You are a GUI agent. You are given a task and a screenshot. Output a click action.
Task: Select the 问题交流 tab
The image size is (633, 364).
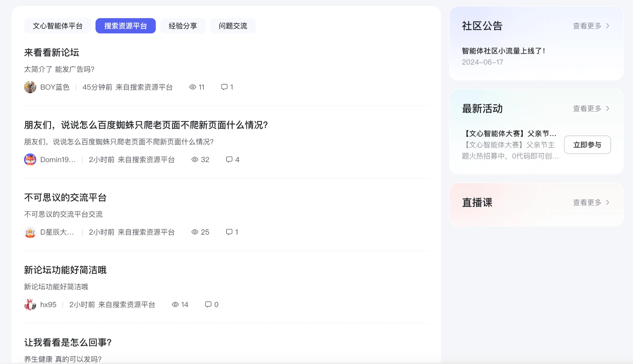[x=233, y=26]
